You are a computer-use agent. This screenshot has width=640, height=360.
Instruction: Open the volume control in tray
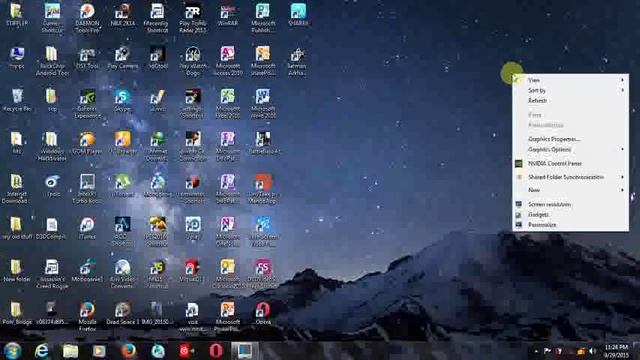pos(592,351)
